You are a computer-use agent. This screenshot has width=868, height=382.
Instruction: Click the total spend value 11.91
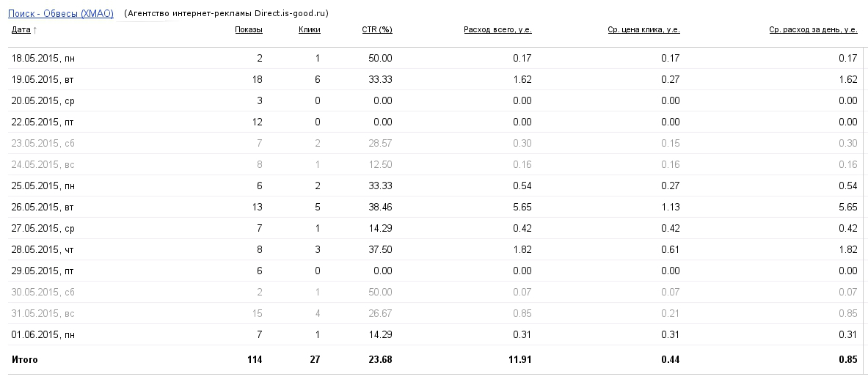[x=519, y=360]
